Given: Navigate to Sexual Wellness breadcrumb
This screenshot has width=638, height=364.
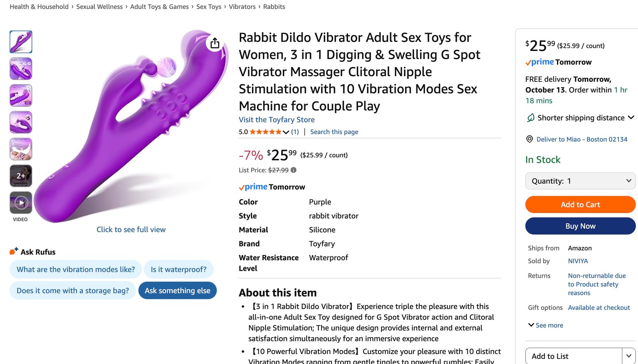Looking at the screenshot, I should pyautogui.click(x=99, y=7).
